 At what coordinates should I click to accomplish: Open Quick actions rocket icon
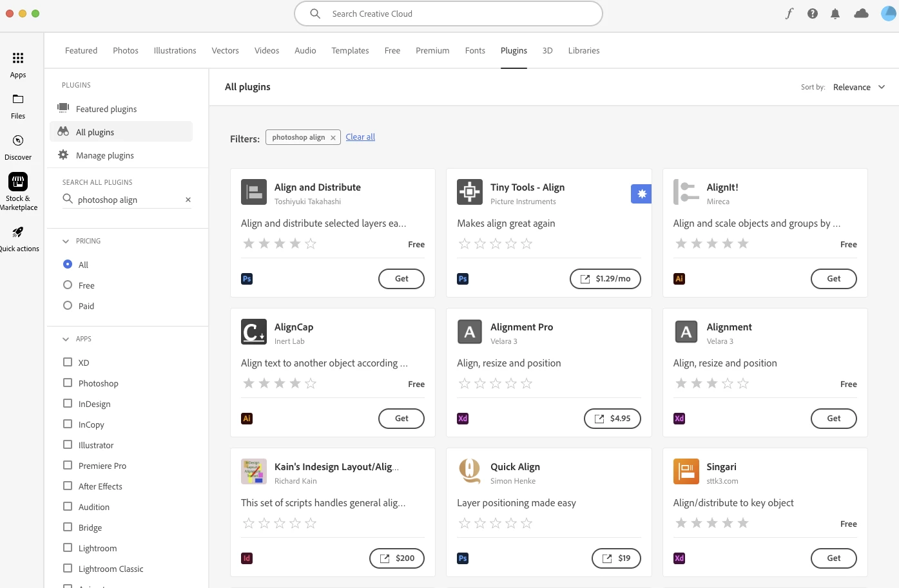[x=18, y=232]
